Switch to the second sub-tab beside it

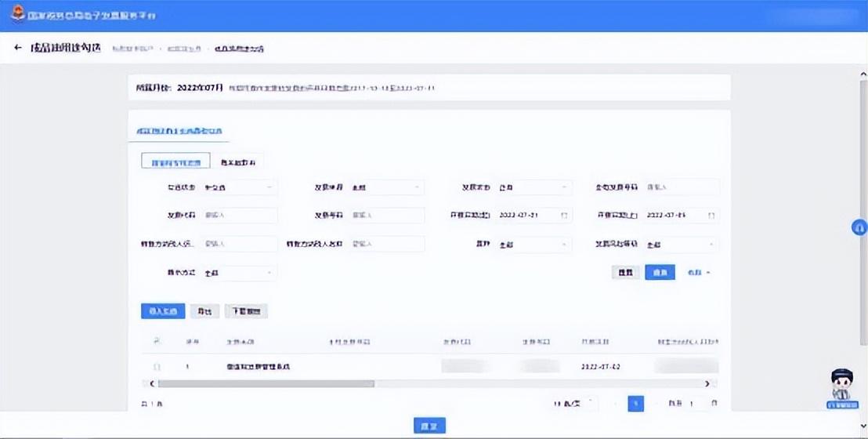pos(239,161)
